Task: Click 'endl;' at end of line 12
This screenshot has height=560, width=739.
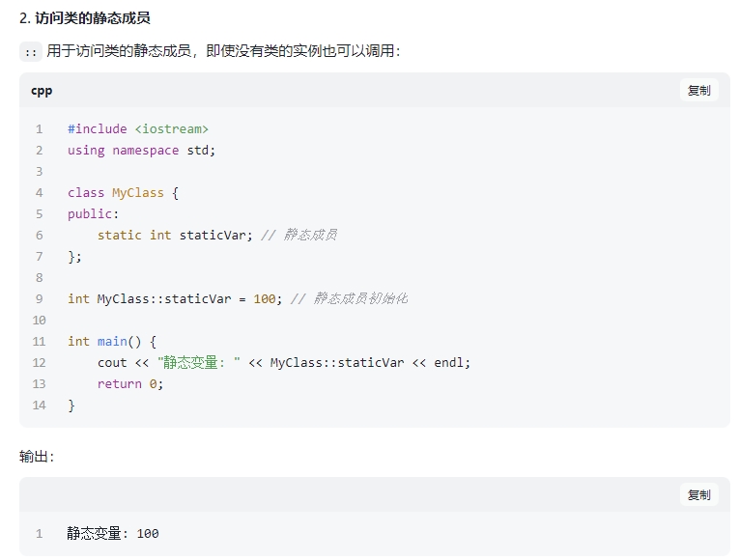Action: pyautogui.click(x=452, y=362)
